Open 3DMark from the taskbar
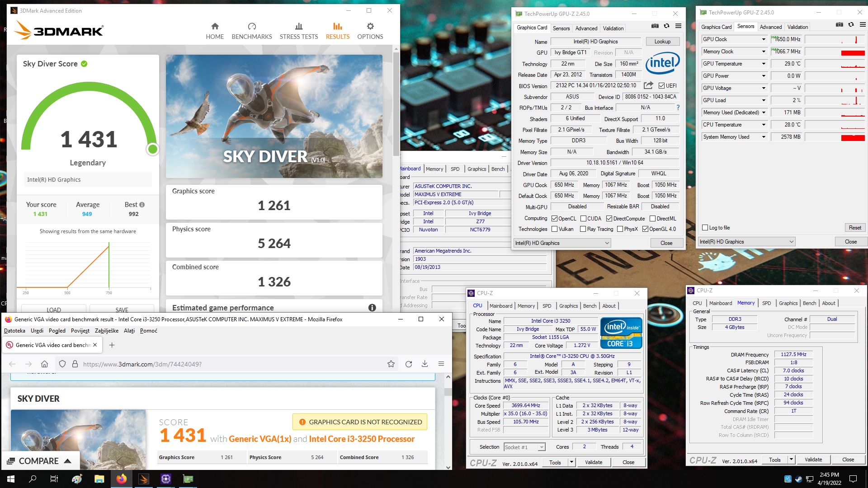The width and height of the screenshot is (868, 488). pyautogui.click(x=144, y=479)
